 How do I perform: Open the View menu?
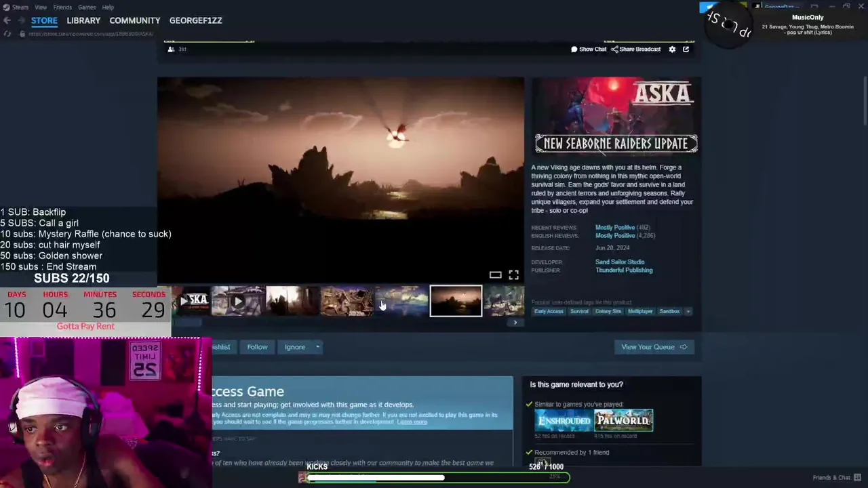[x=41, y=7]
